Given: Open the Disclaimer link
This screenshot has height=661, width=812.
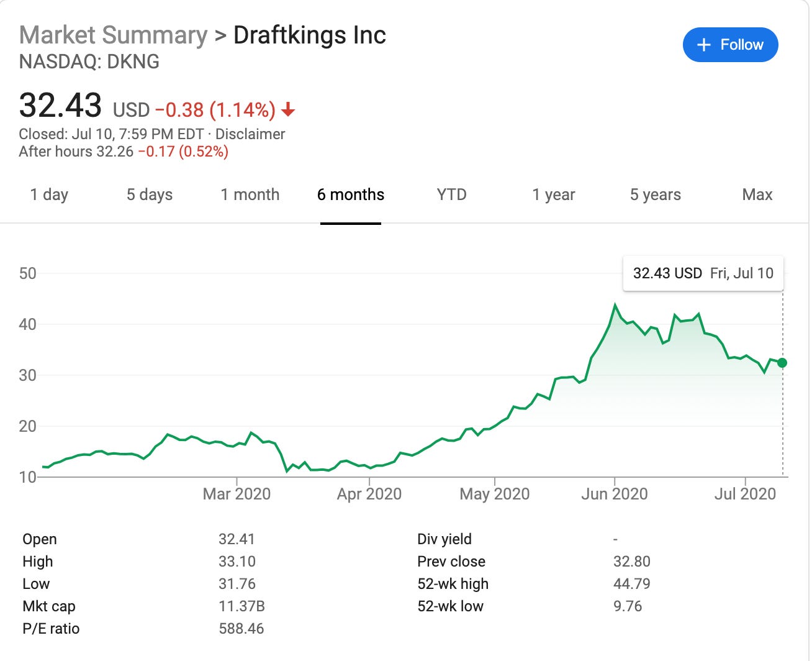Looking at the screenshot, I should (x=250, y=134).
